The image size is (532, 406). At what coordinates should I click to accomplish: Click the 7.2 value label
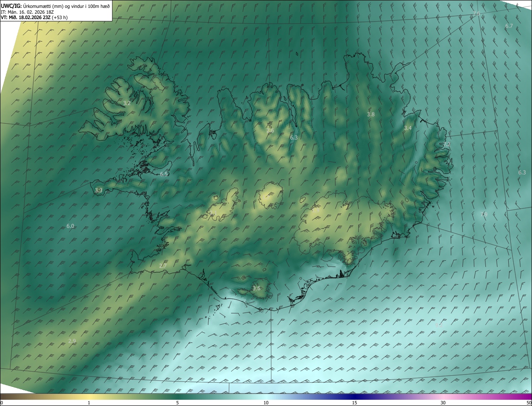click(447, 144)
